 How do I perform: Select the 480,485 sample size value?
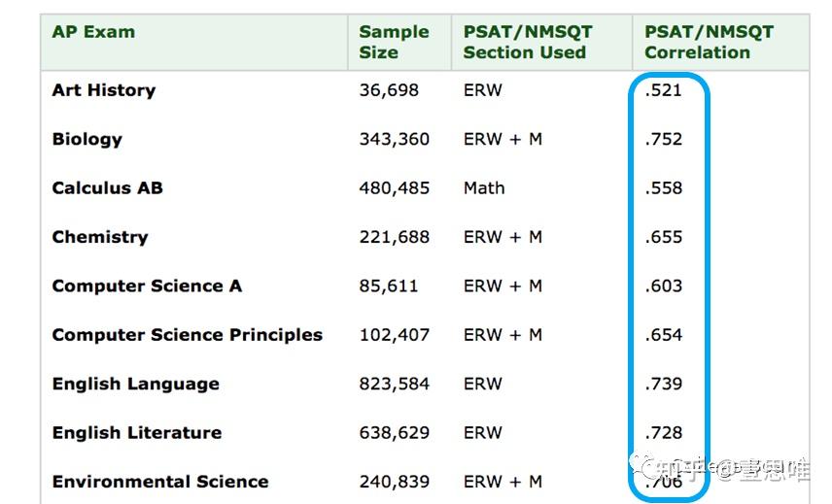coord(394,188)
